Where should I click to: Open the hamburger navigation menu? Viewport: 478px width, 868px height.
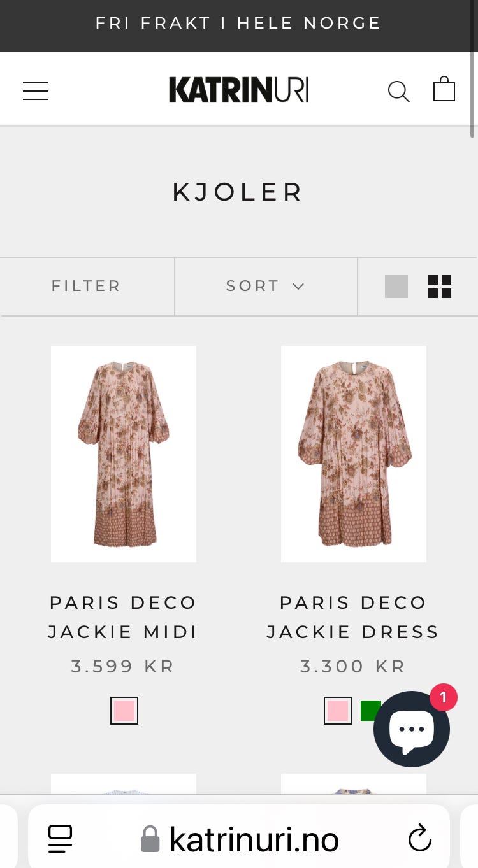tap(36, 90)
